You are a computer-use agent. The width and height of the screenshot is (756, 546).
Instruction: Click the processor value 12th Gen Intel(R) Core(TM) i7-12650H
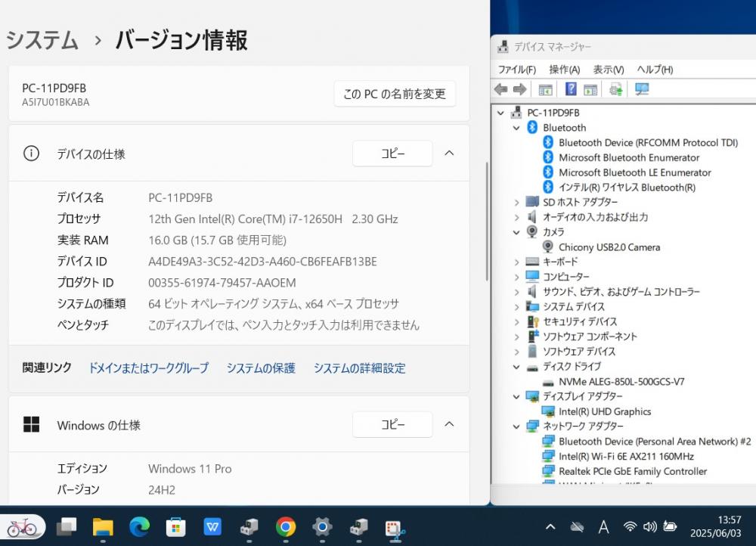click(x=246, y=219)
